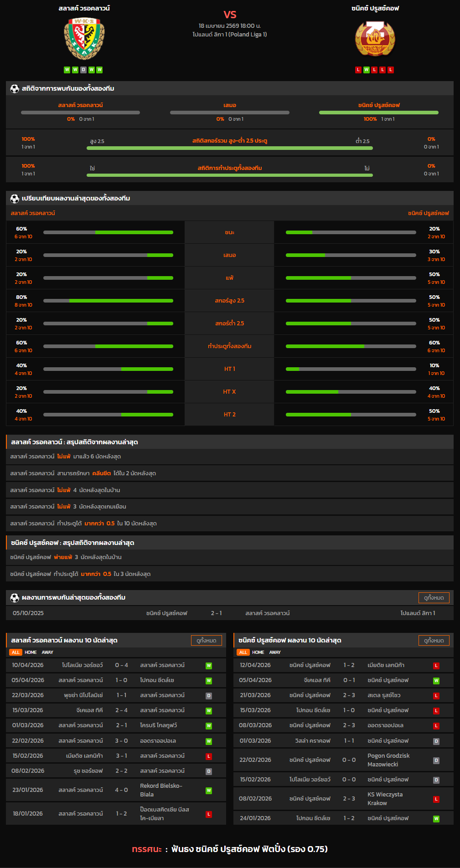
Task: Click the over/under 2.5 goals statistic bar
Action: [x=229, y=148]
